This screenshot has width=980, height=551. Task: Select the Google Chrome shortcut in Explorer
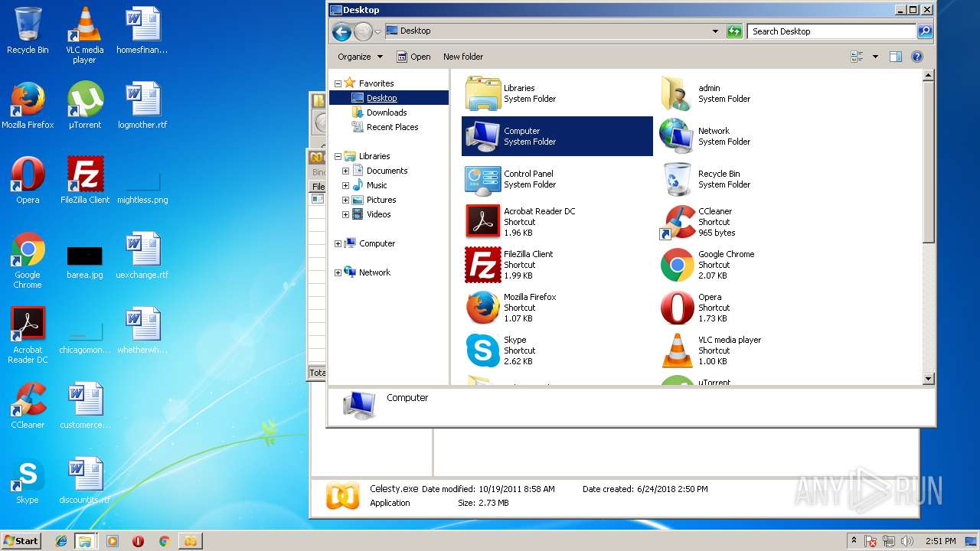coord(751,265)
